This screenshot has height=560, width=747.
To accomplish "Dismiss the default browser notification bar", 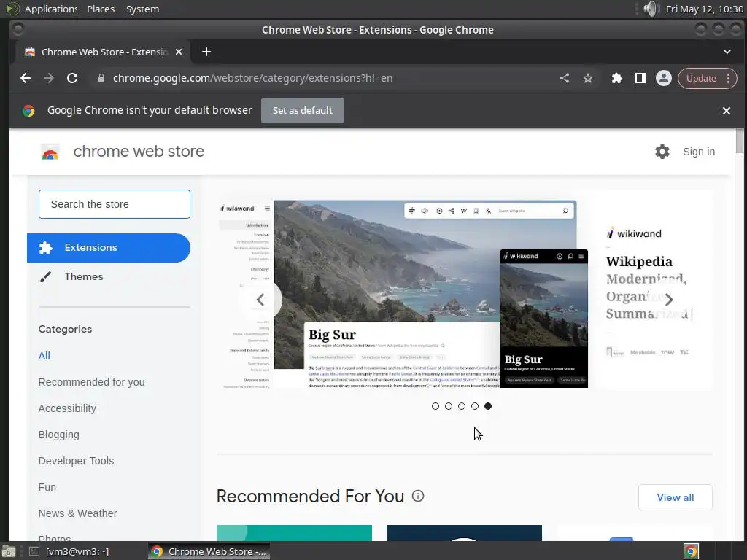I will [x=727, y=111].
